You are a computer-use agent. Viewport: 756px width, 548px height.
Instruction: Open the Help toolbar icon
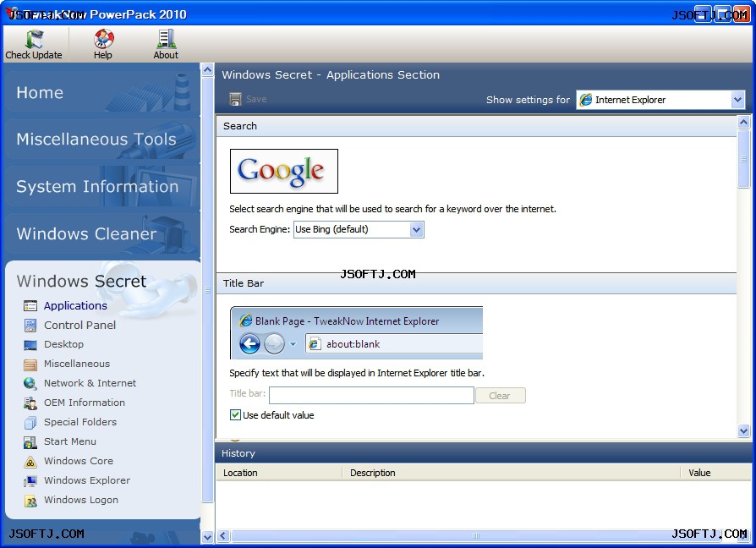click(103, 39)
